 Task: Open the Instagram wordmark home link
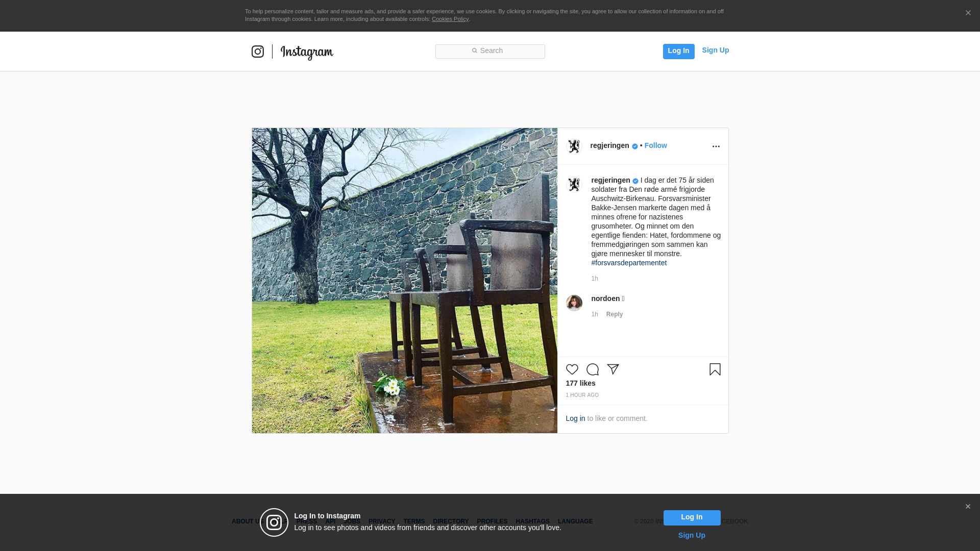click(x=307, y=53)
